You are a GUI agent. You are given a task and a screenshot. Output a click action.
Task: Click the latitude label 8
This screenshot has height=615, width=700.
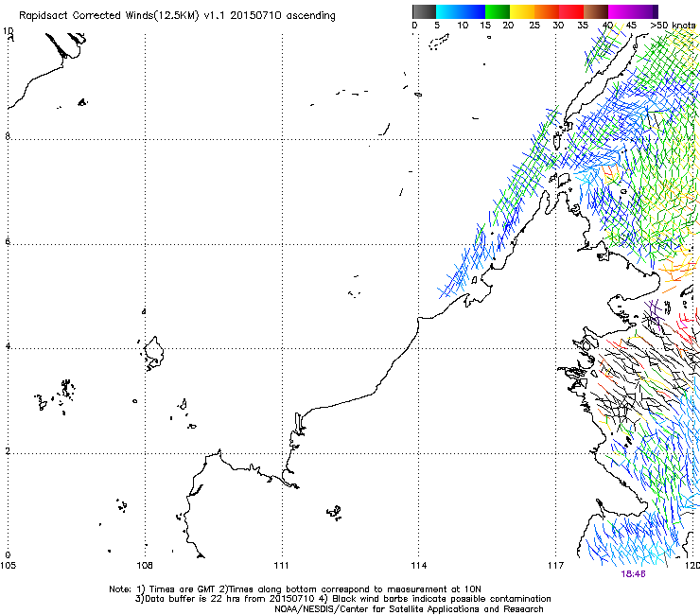point(8,136)
